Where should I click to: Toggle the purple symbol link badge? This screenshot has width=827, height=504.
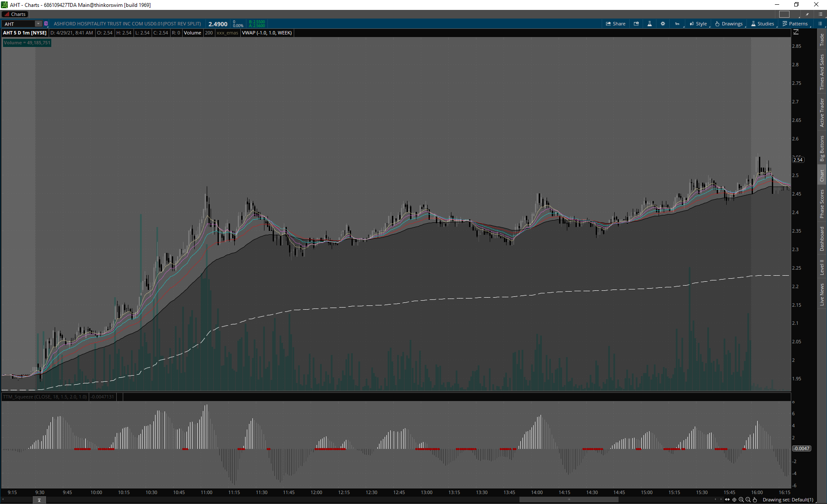click(x=46, y=24)
